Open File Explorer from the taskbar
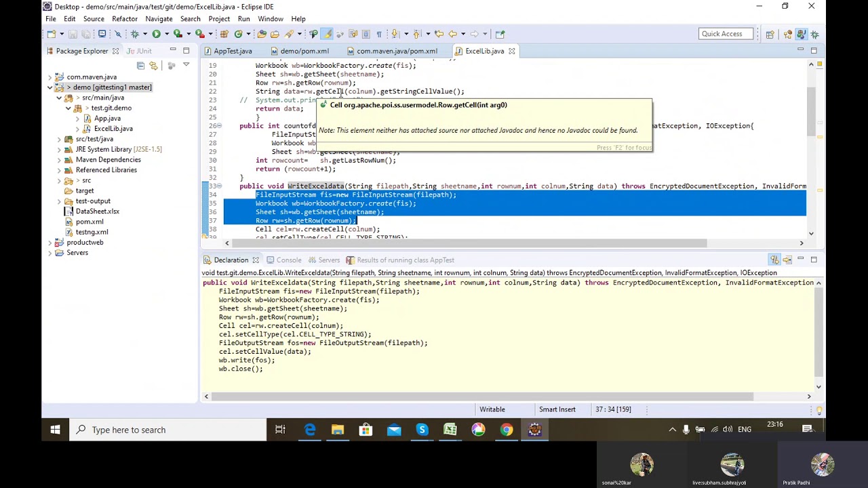The height and width of the screenshot is (488, 868). pos(338,430)
